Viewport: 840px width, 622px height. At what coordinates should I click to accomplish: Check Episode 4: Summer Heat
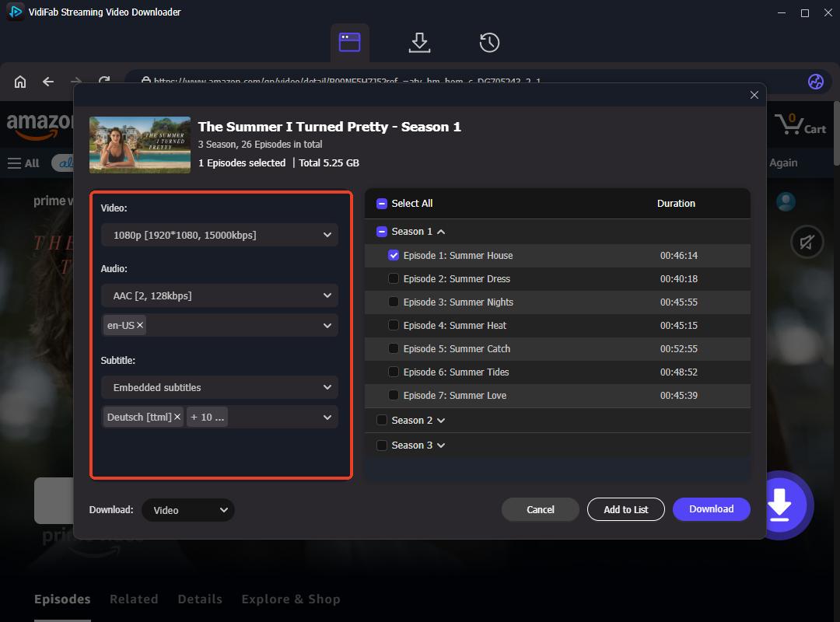pos(394,325)
